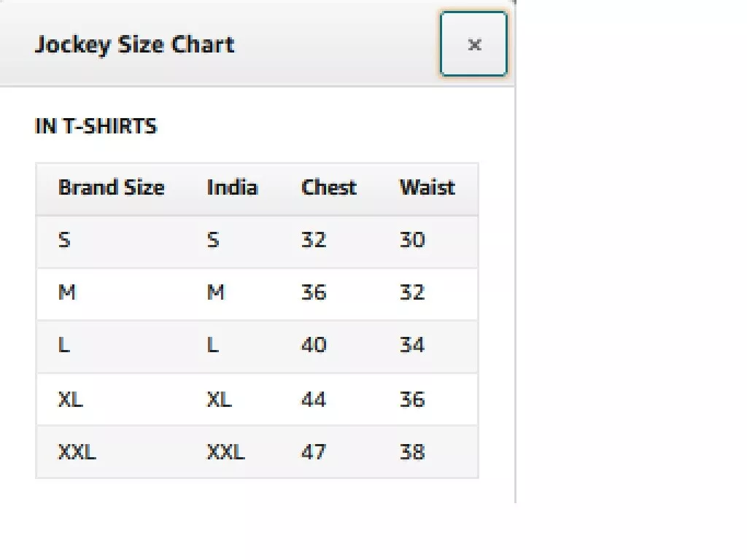Close the Jockey Size Chart popup
Screen dimensions: 747x560
473,44
